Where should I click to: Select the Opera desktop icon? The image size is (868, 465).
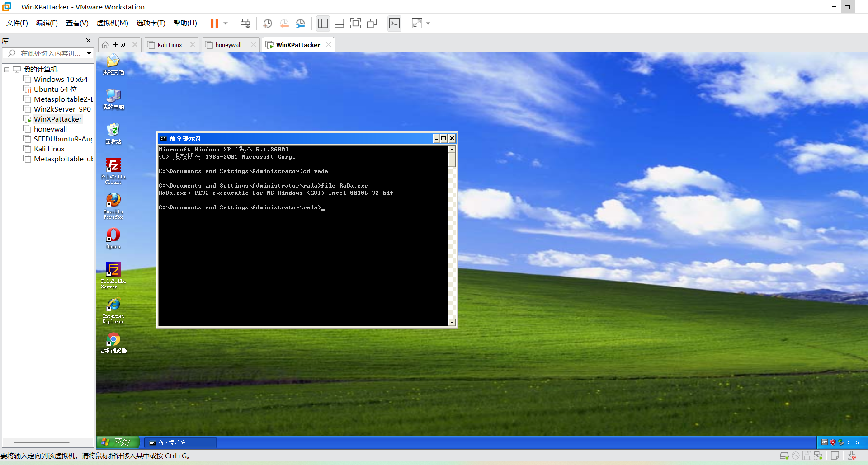113,238
